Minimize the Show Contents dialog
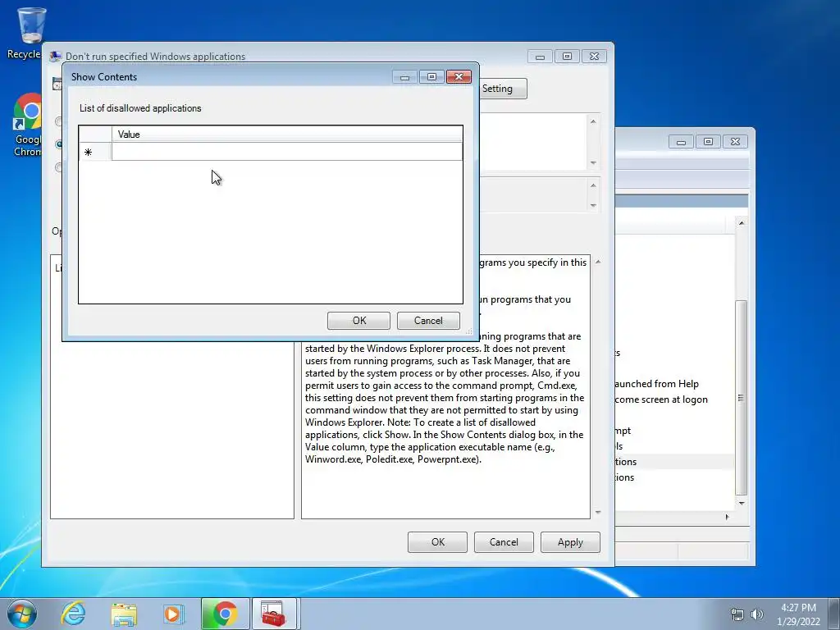The image size is (840, 630). pos(404,77)
